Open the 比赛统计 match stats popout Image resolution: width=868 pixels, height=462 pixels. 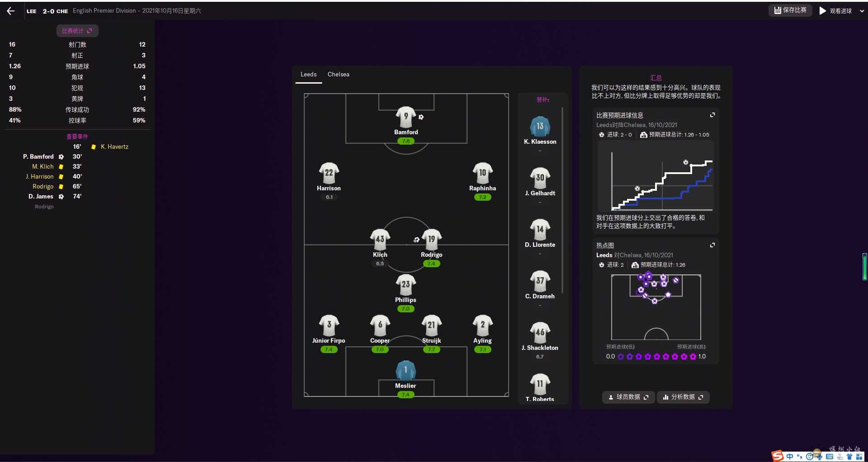pos(77,31)
